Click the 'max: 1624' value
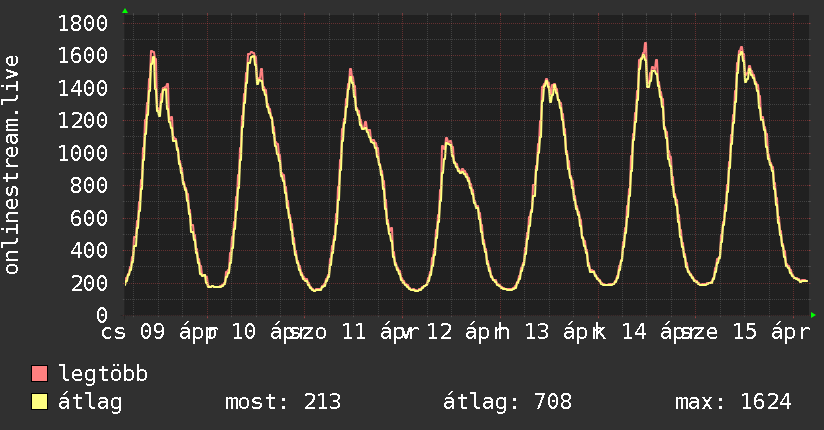This screenshot has width=824, height=430. click(733, 402)
